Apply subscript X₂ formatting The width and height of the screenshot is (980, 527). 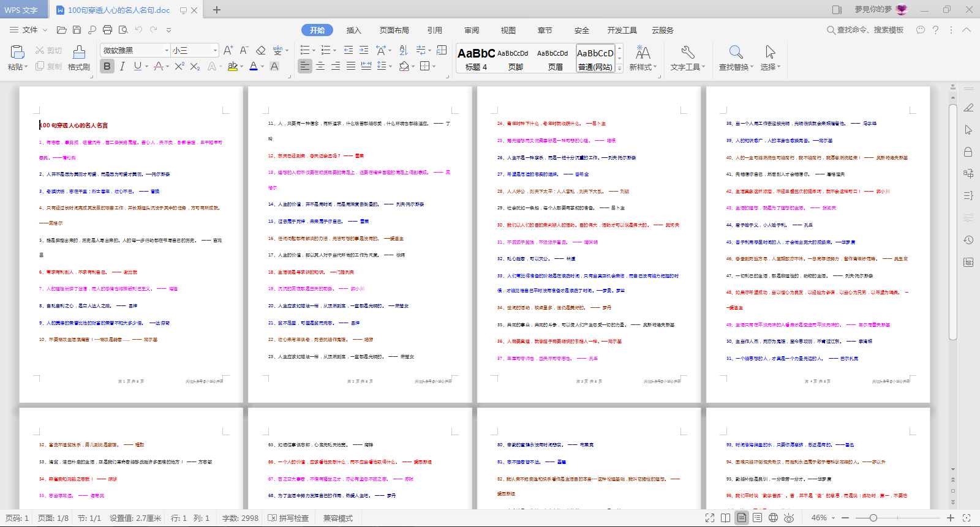pyautogui.click(x=195, y=66)
